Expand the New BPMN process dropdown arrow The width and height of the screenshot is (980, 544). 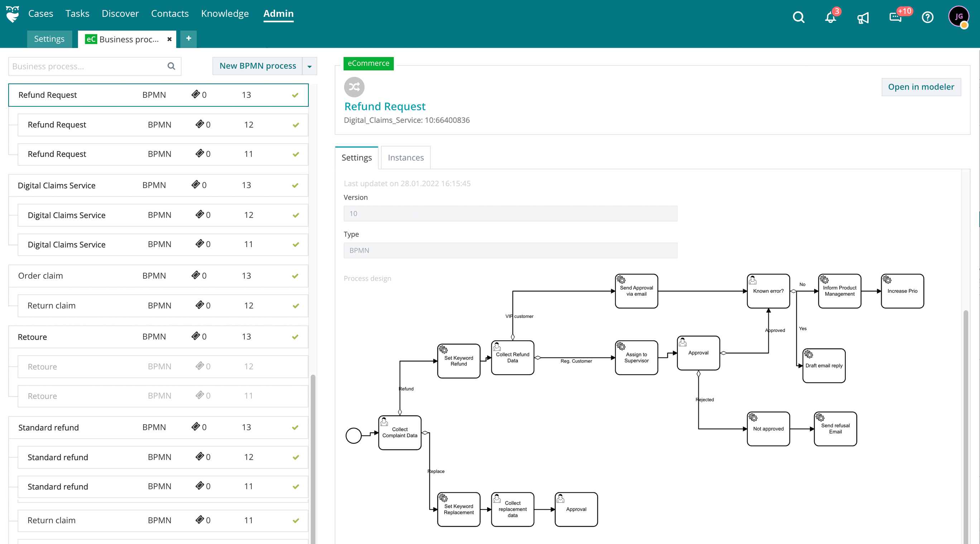[309, 66]
